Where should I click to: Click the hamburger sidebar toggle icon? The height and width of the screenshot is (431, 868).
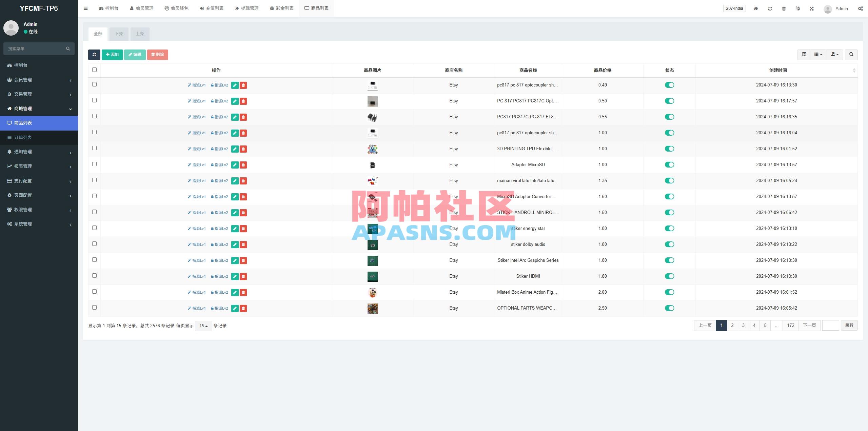pos(86,8)
